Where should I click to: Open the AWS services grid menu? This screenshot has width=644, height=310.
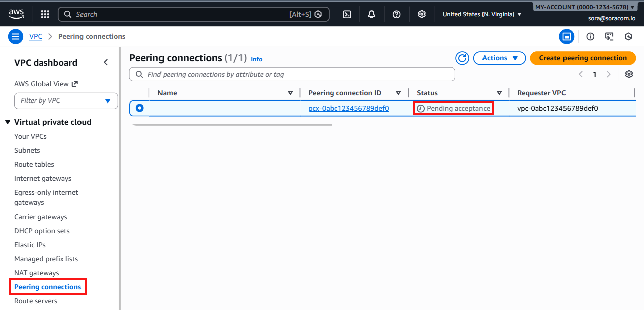(x=45, y=14)
